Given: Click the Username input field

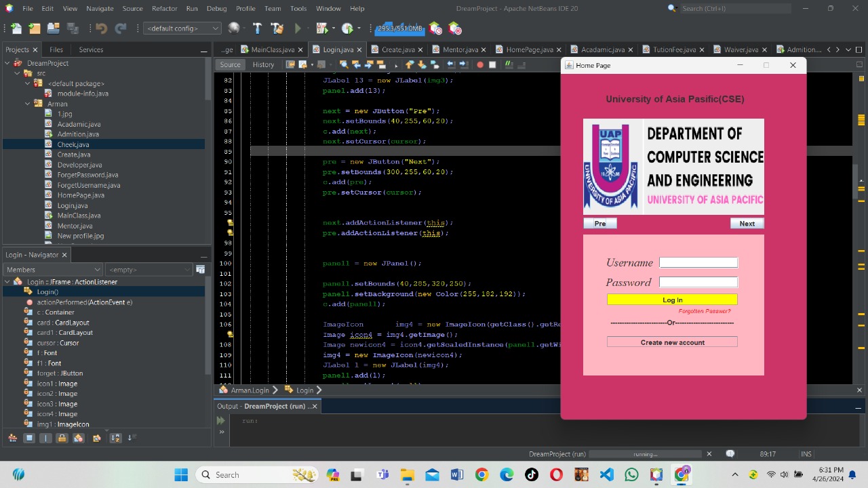Looking at the screenshot, I should click(698, 262).
